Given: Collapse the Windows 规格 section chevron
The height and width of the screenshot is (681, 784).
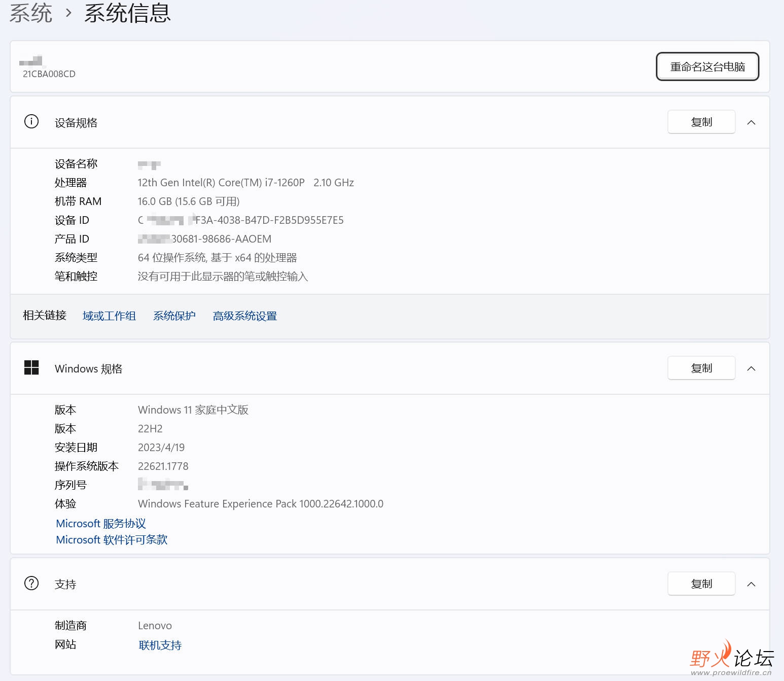Looking at the screenshot, I should pyautogui.click(x=752, y=368).
